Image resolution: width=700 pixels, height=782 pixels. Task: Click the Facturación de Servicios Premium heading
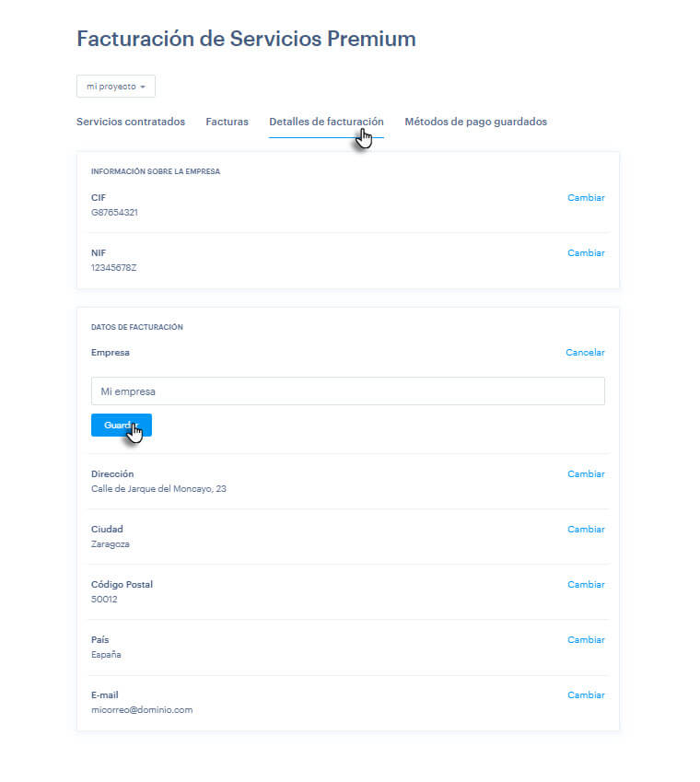[246, 39]
